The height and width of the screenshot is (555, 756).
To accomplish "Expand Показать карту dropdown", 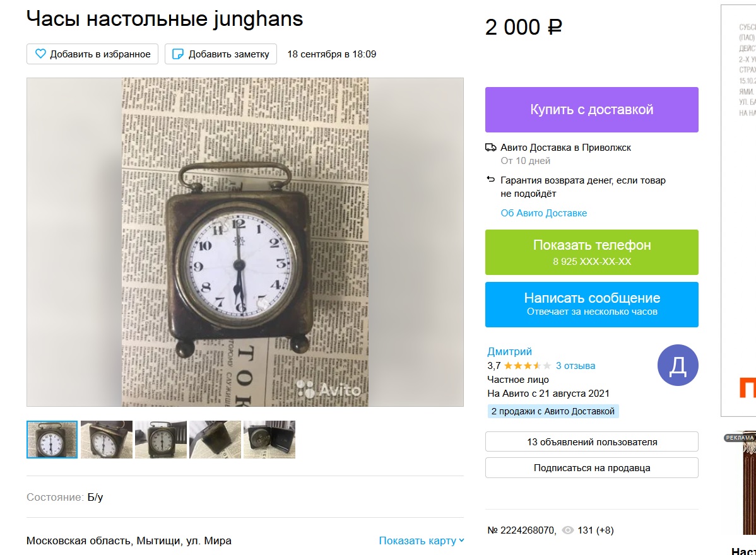I will pyautogui.click(x=422, y=540).
